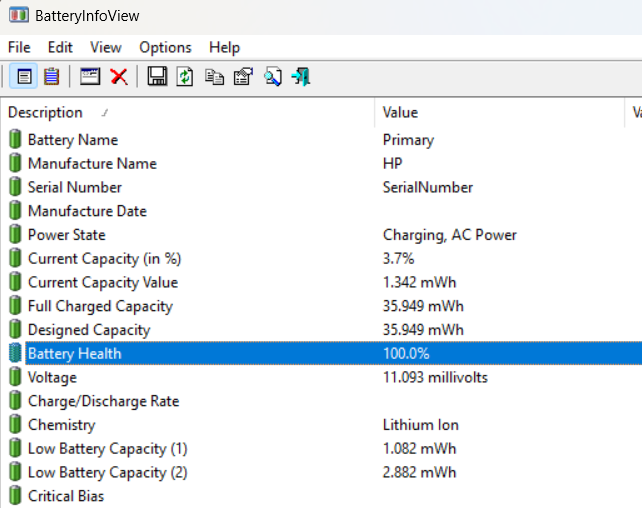Open the Options menu
Screen dimensions: 642x508
[165, 47]
